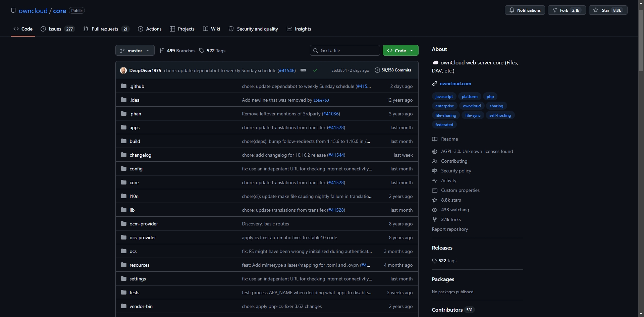Click the .idea folder icon
The width and height of the screenshot is (644, 317).
click(x=124, y=100)
